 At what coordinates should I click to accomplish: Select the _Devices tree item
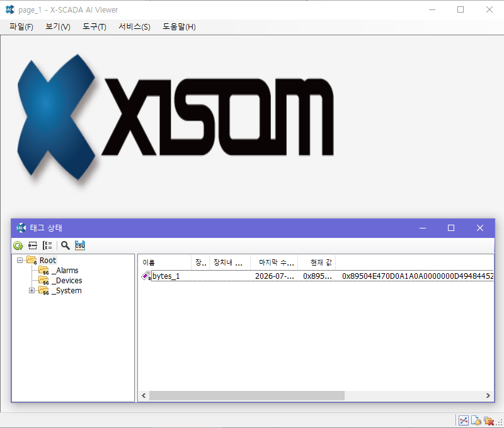tap(67, 280)
